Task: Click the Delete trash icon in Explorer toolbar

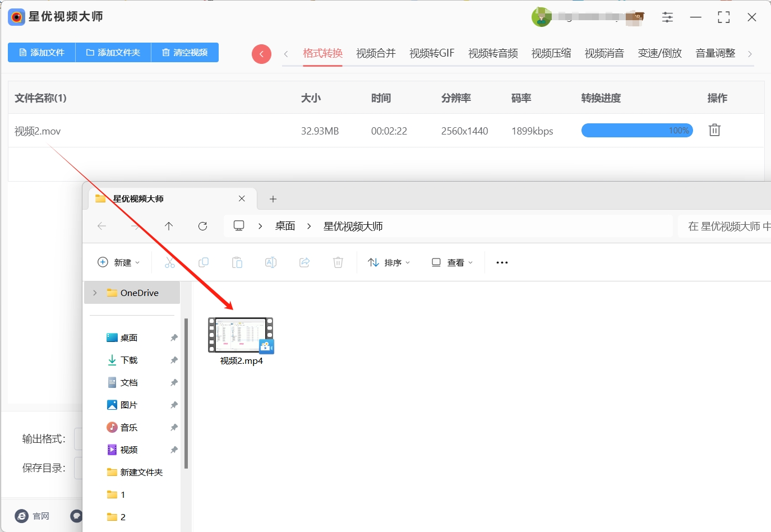Action: pyautogui.click(x=338, y=262)
